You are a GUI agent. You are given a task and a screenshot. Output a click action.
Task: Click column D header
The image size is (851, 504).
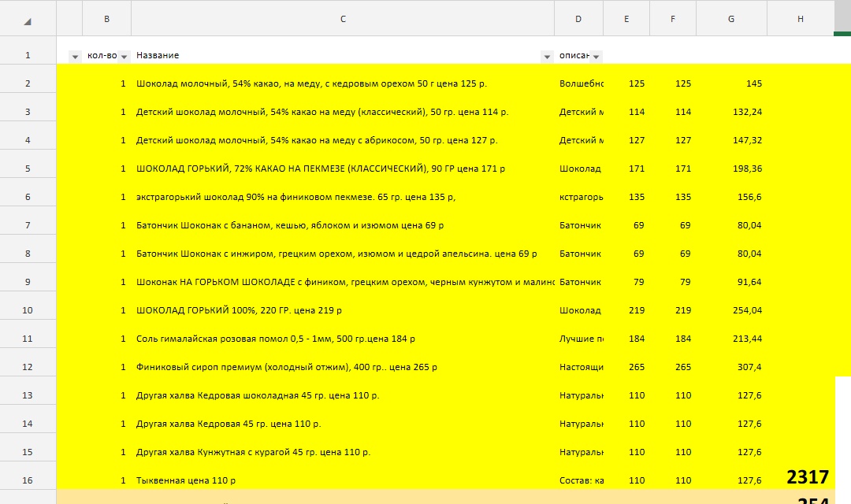[578, 19]
